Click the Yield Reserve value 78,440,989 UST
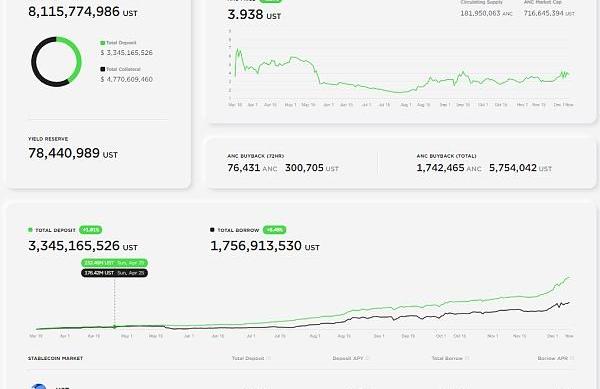Screen dimensions: 600x389 tap(73, 153)
